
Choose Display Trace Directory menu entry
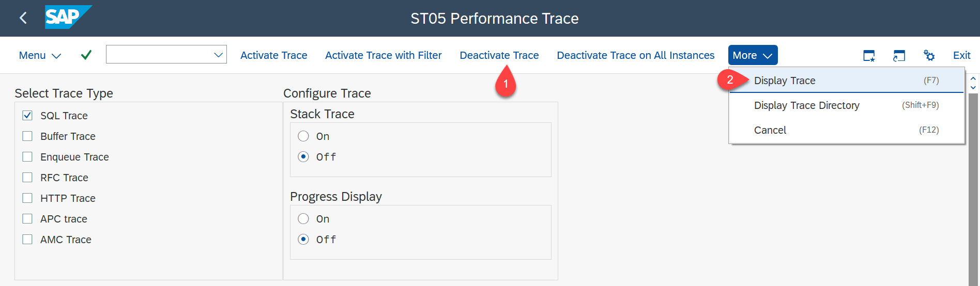tap(806, 105)
